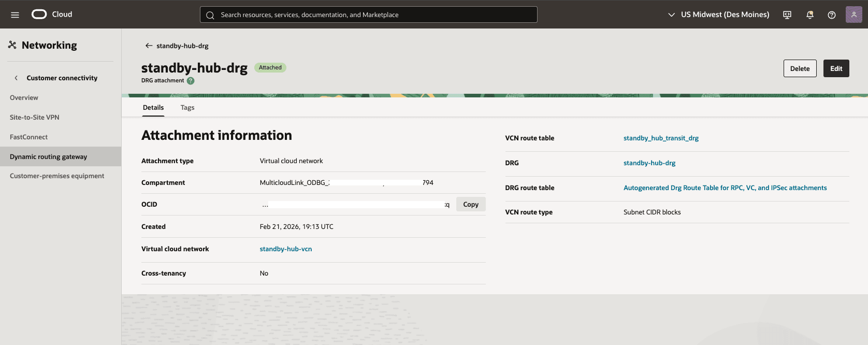Viewport: 868px width, 345px height.
Task: Open the standby-hub-vcn link
Action: point(286,249)
